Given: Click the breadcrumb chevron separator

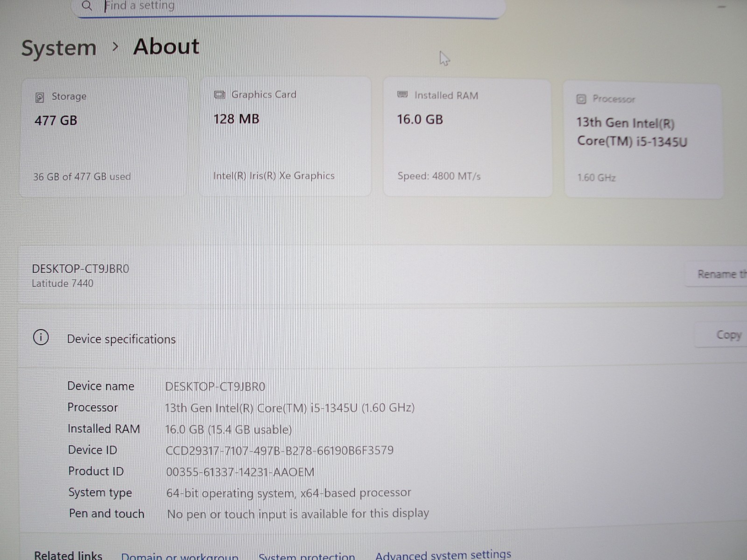Looking at the screenshot, I should coord(115,47).
